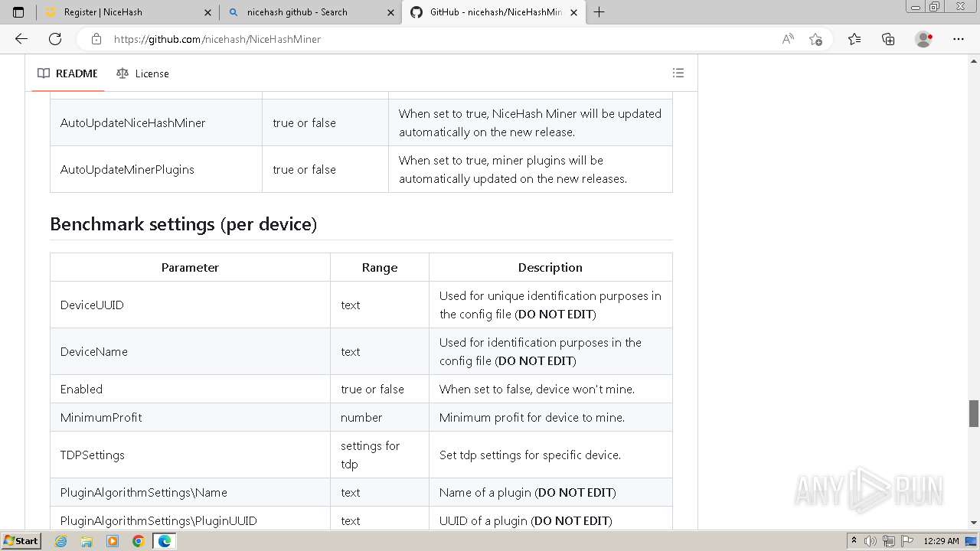Open a new browser tab
This screenshot has height=551, width=980.
[599, 12]
